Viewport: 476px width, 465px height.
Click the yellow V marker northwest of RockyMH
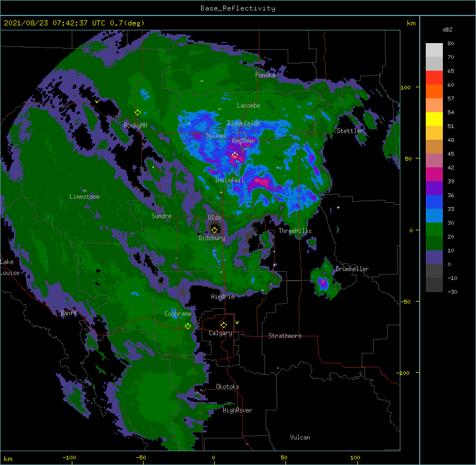pos(97,102)
